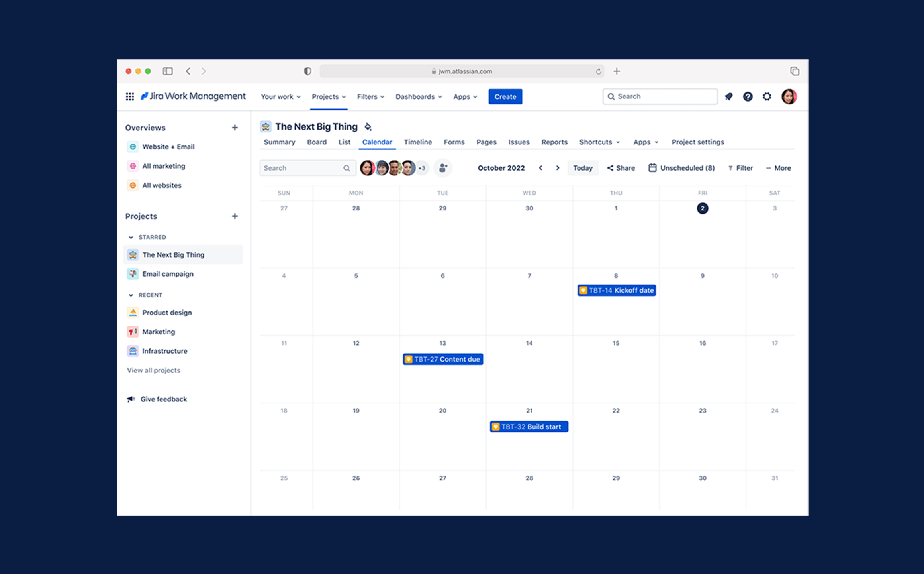Click the add people icon
The image size is (924, 574).
point(443,168)
